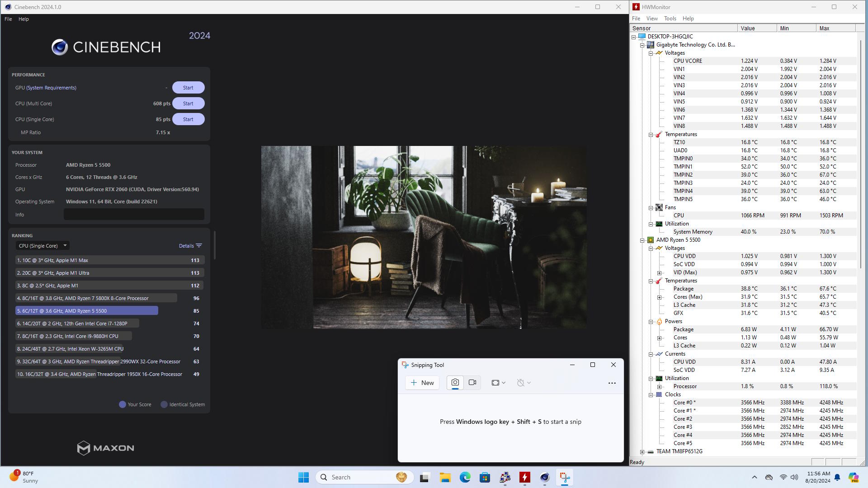Open HWMonitor Tools menu
The image size is (868, 488).
tap(670, 19)
